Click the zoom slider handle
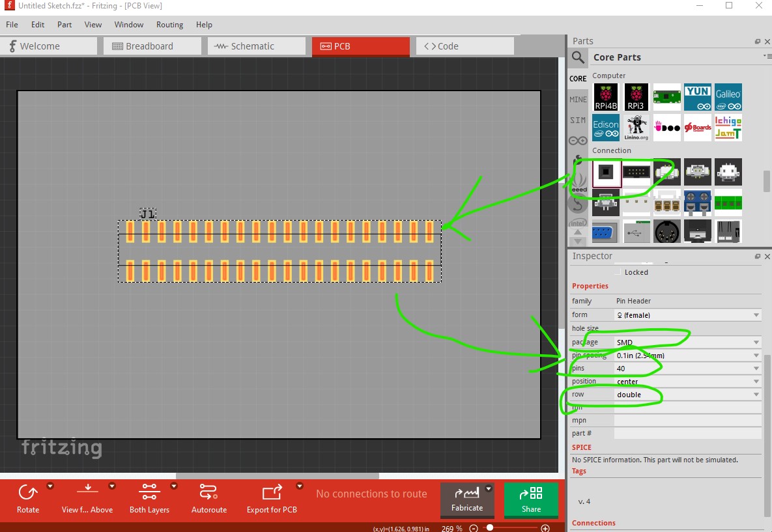Image resolution: width=772 pixels, height=532 pixels. click(490, 527)
